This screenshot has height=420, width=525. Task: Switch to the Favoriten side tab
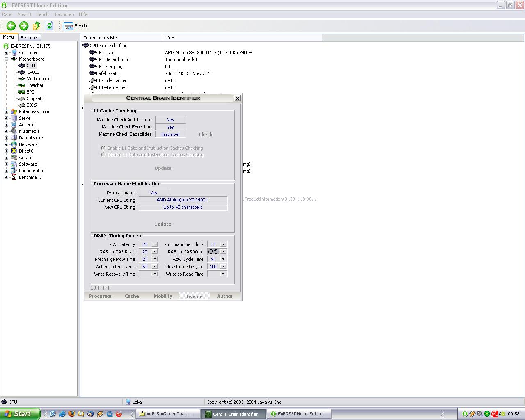[x=30, y=37]
